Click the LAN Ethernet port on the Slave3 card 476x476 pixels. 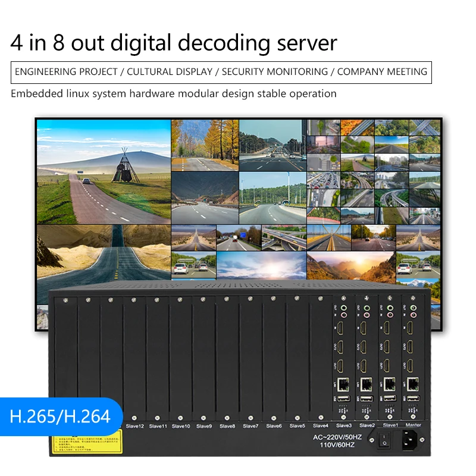tap(343, 384)
